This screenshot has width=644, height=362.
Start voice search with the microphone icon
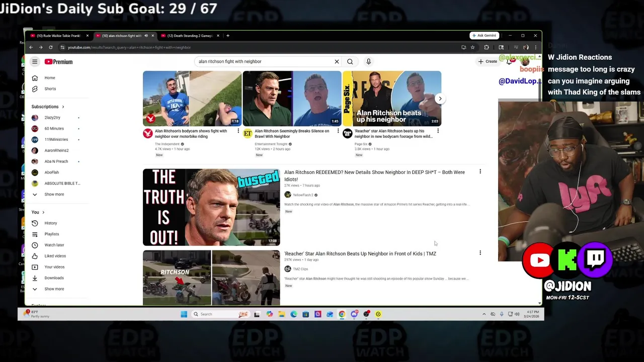pyautogui.click(x=368, y=61)
